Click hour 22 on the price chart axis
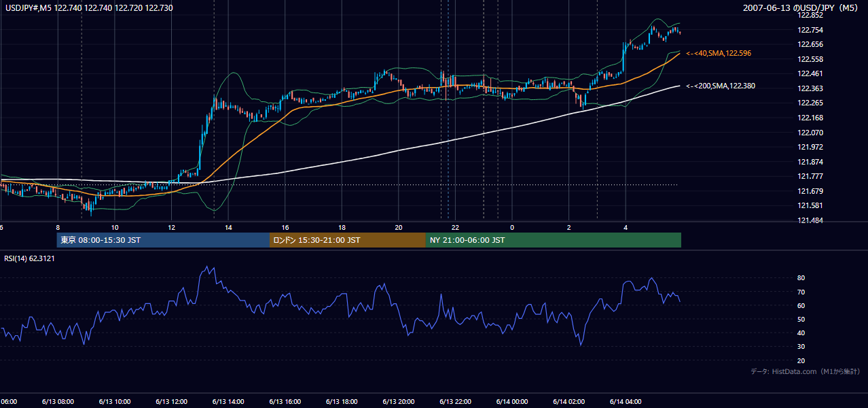Image resolution: width=868 pixels, height=408 pixels. pyautogui.click(x=456, y=227)
